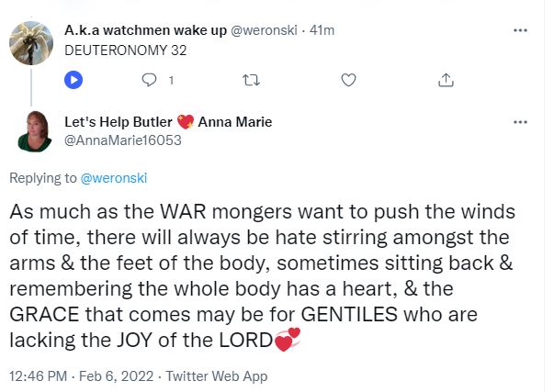Image resolution: width=554 pixels, height=392 pixels.
Task: Click the blue play icon under DEUTERONOMY 32
Action: [75, 81]
